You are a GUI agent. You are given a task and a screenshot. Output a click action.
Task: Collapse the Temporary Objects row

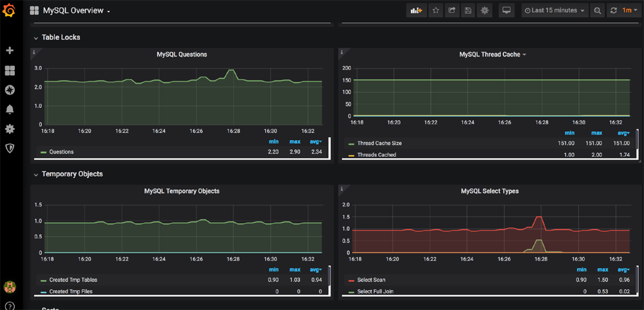pyautogui.click(x=36, y=174)
